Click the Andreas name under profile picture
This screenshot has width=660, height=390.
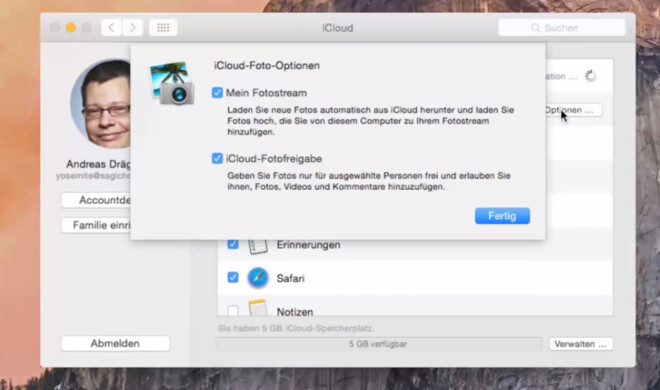98,164
